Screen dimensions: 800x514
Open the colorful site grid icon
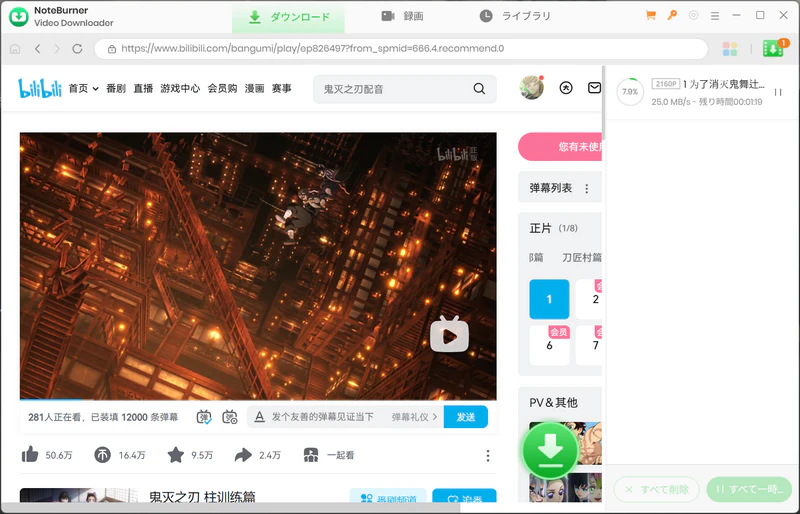(x=730, y=48)
